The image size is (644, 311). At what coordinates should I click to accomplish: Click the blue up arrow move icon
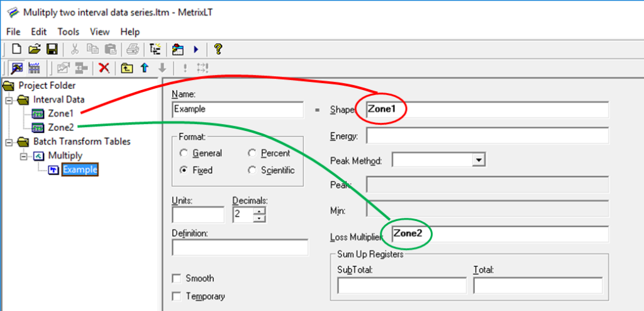(144, 68)
